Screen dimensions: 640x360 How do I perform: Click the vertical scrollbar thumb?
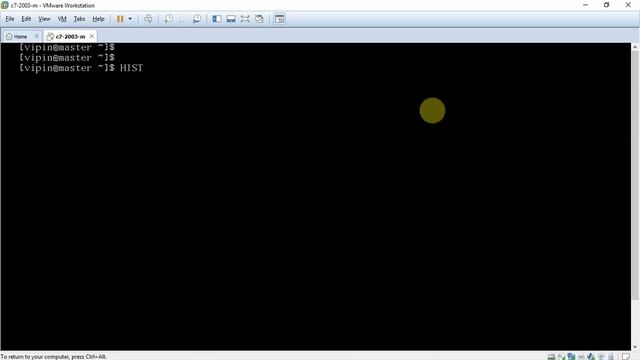(x=635, y=176)
